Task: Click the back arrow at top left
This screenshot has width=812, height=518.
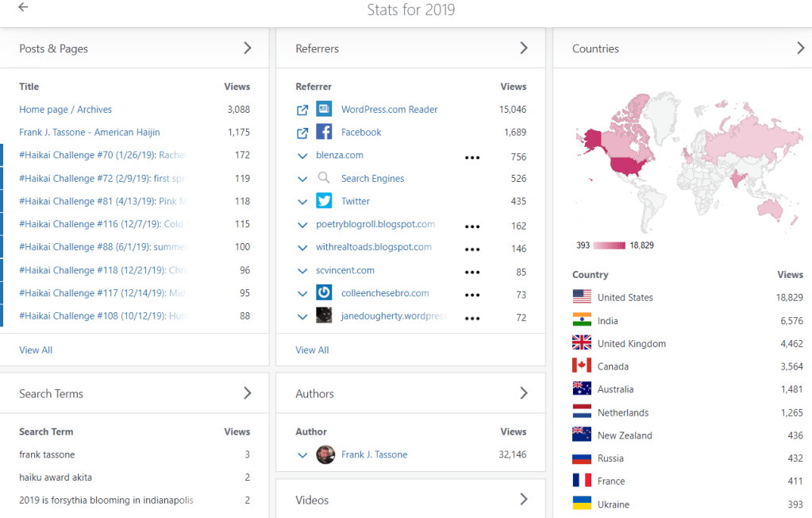Action: point(23,7)
